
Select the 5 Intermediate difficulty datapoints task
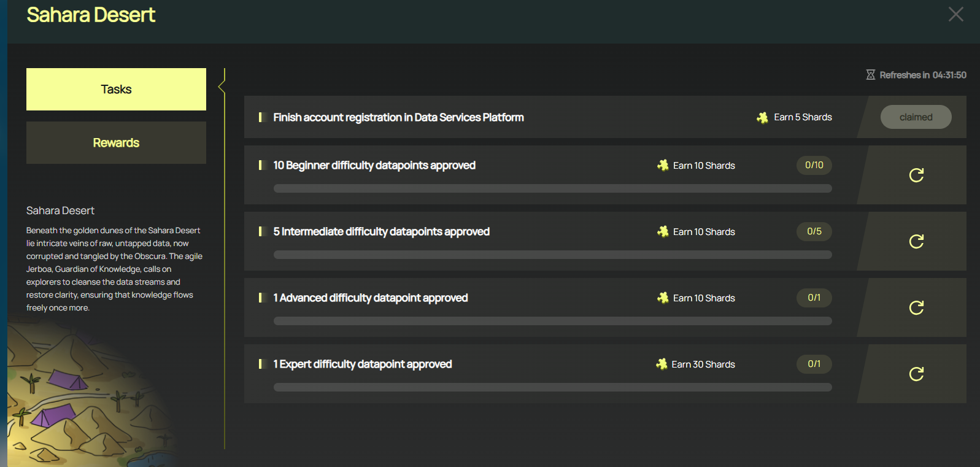click(381, 231)
